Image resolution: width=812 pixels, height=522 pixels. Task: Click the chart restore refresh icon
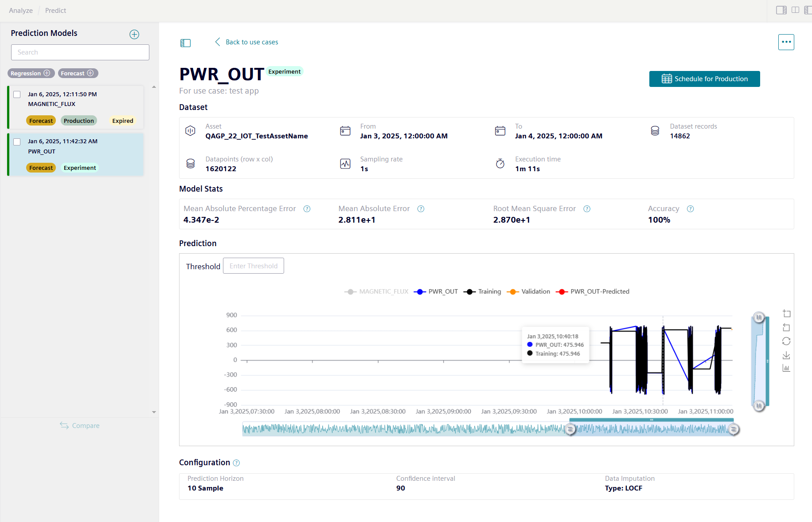[786, 341]
